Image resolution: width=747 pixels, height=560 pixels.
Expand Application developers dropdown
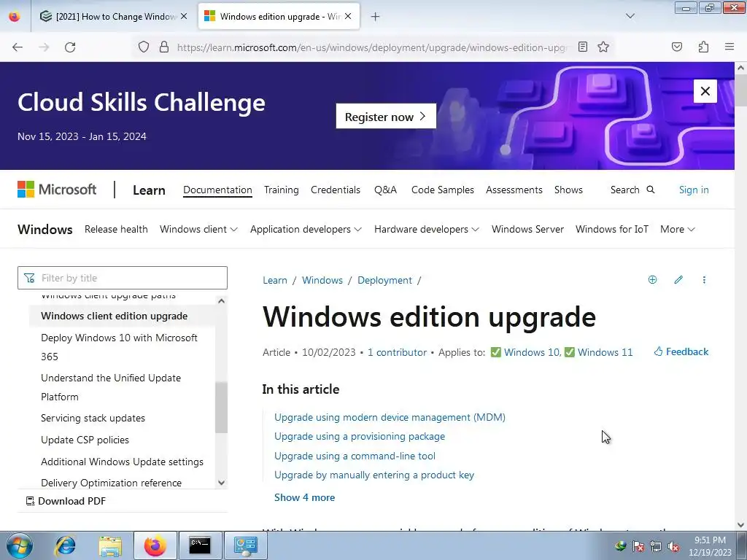click(306, 229)
